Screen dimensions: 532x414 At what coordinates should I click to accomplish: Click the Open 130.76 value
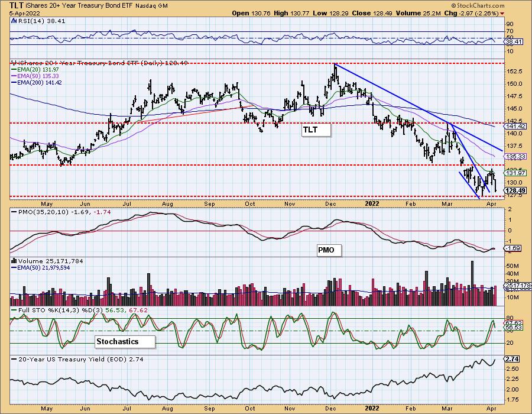(x=251, y=13)
